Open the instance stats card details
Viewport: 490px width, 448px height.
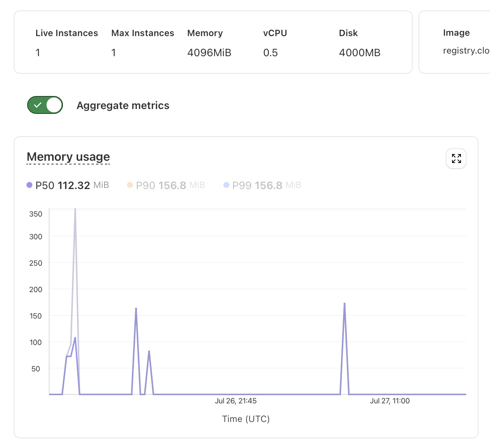tap(213, 42)
